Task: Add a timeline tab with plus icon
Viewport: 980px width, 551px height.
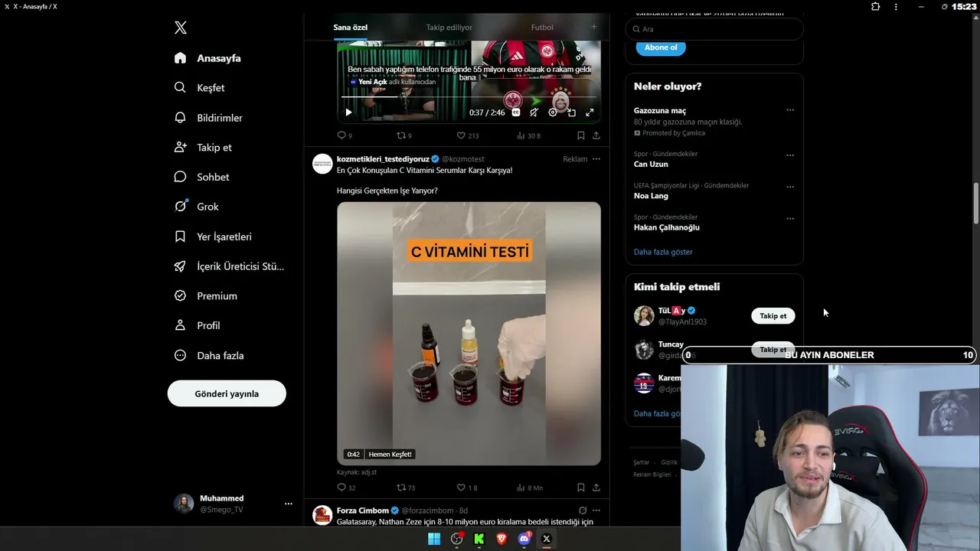Action: point(593,27)
